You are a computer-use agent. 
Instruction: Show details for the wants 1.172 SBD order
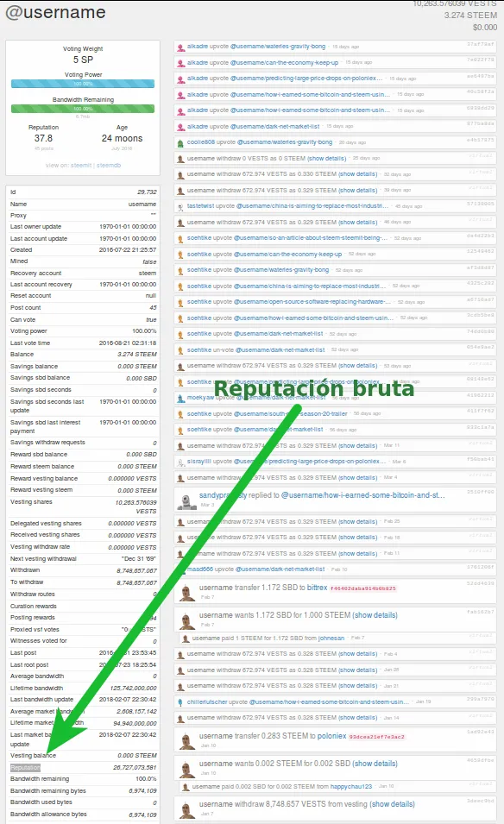(375, 615)
